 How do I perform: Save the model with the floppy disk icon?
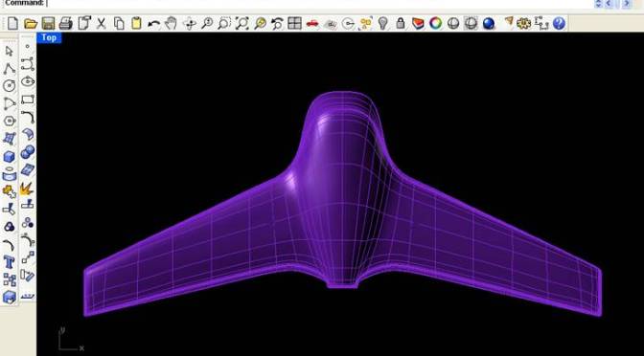[x=48, y=23]
